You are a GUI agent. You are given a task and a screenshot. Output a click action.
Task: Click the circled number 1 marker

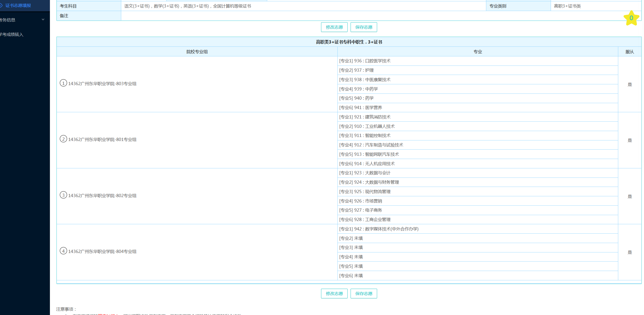coord(63,83)
